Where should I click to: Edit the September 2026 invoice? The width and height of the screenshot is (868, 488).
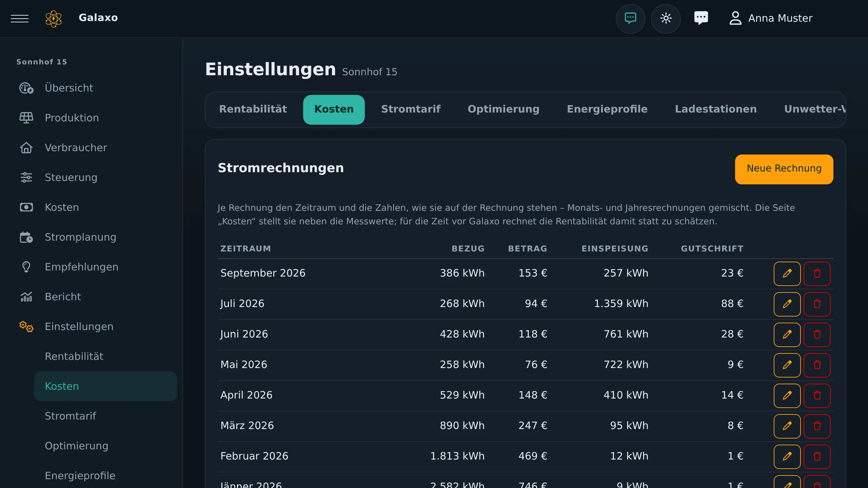pos(787,273)
